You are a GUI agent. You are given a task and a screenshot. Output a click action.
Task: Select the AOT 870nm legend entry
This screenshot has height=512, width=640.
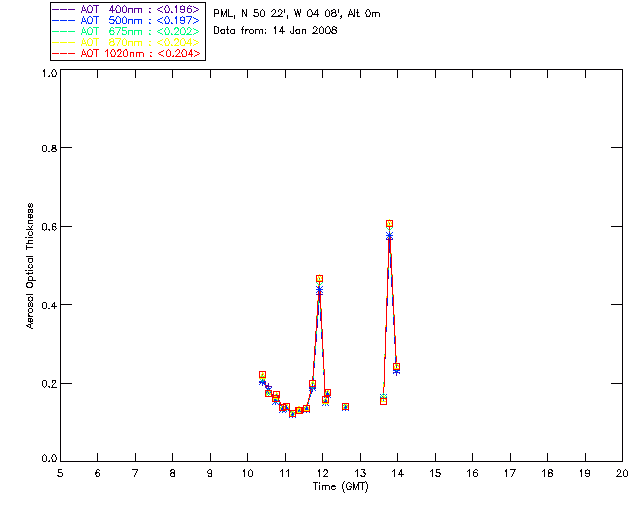click(x=127, y=42)
